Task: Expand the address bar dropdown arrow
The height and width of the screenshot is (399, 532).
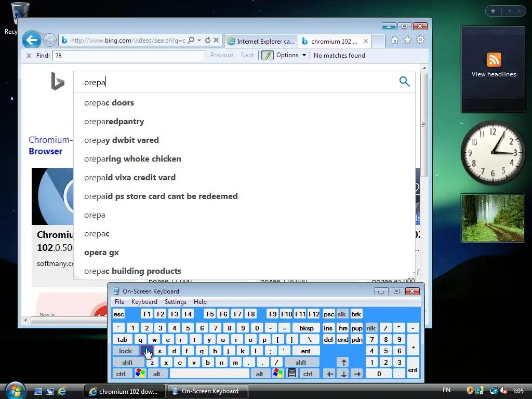Action: [x=199, y=41]
